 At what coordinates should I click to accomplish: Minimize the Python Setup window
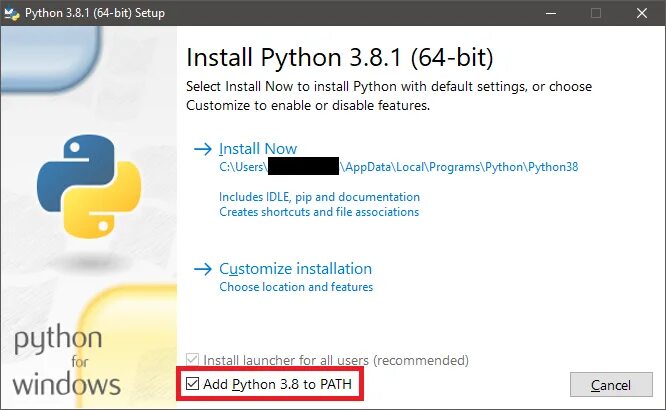pos(551,13)
